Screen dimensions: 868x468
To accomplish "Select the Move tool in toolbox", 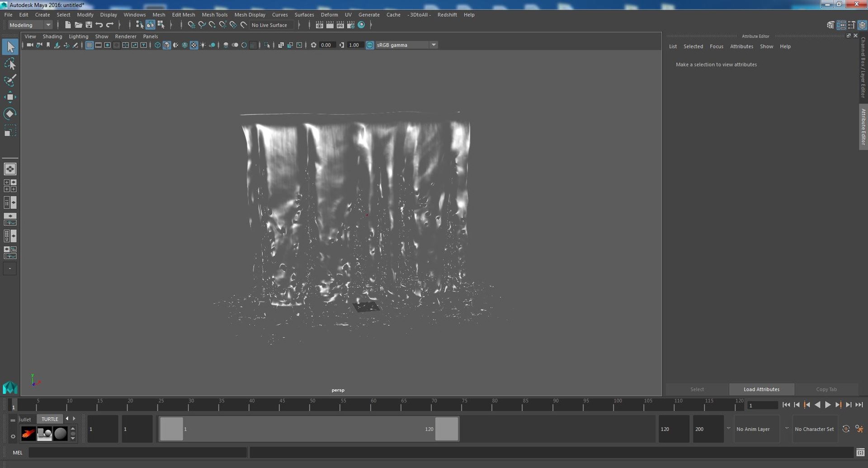I will 10,97.
